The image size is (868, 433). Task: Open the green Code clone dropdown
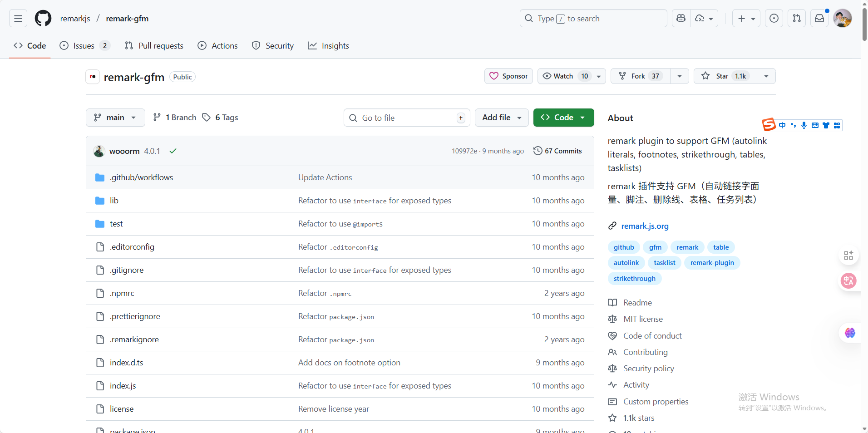pyautogui.click(x=564, y=118)
